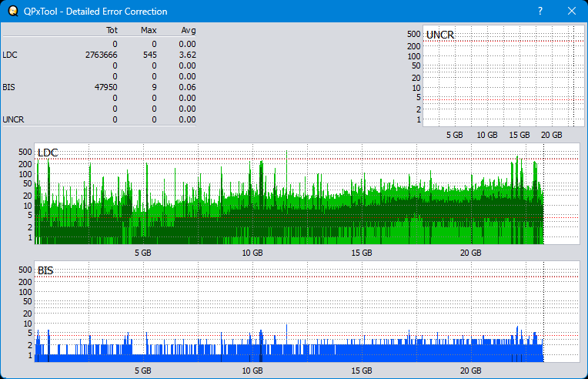Click the LDC graph title
Screen dimensions: 588x379
(x=48, y=153)
